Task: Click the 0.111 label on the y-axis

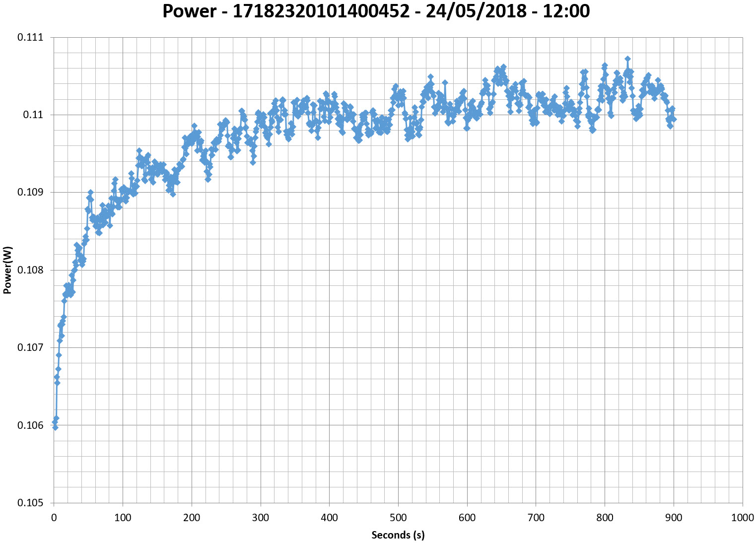Action: (30, 38)
